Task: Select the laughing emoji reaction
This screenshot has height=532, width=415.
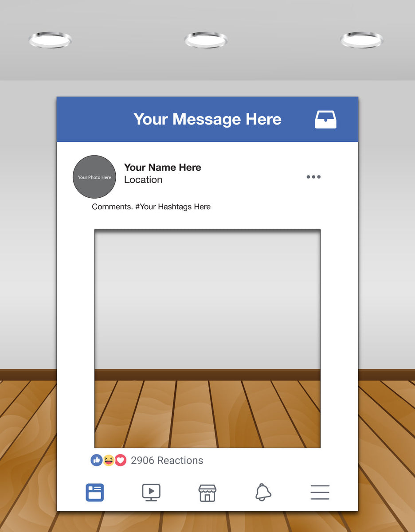Action: tap(108, 460)
